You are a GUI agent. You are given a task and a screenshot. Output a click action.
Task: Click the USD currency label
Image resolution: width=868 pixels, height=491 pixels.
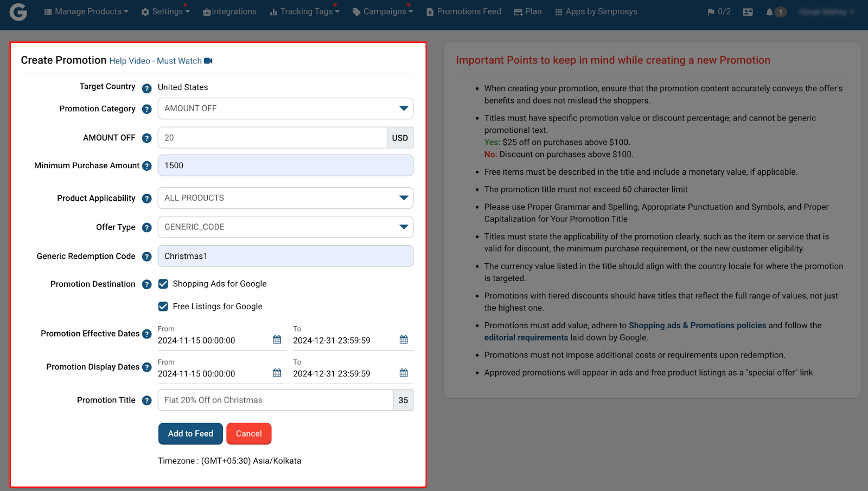(400, 138)
